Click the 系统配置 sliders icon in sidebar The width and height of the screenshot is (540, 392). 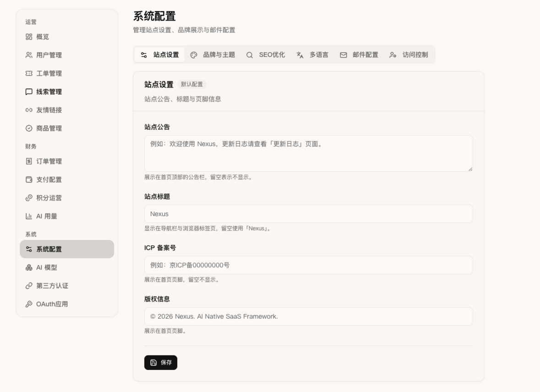pos(29,249)
